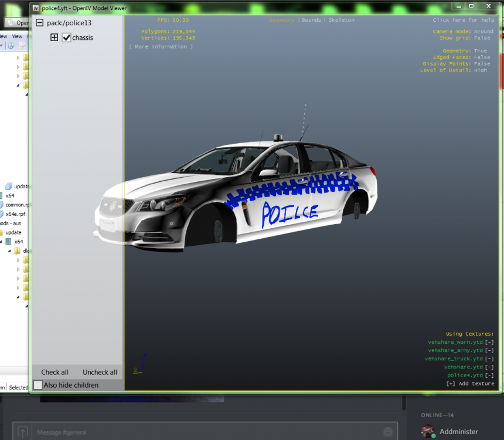Click the Uncheck all button
The image size is (504, 440).
pyautogui.click(x=100, y=372)
